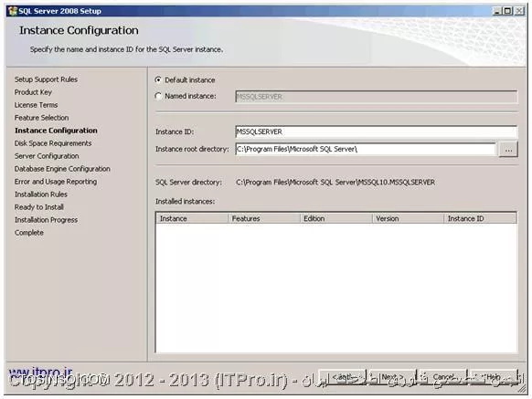Viewport: 532px width, 399px height.
Task: Close the SQL Server 2008 Setup window
Action: 519,11
